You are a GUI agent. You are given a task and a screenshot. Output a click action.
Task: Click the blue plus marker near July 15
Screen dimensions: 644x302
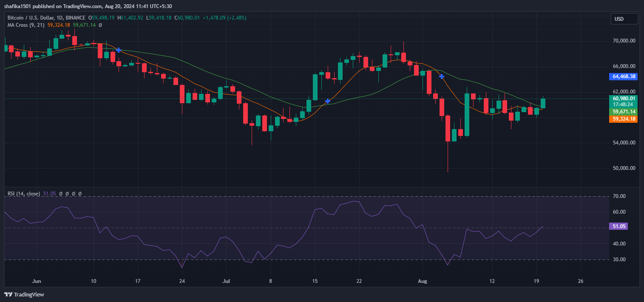[328, 101]
